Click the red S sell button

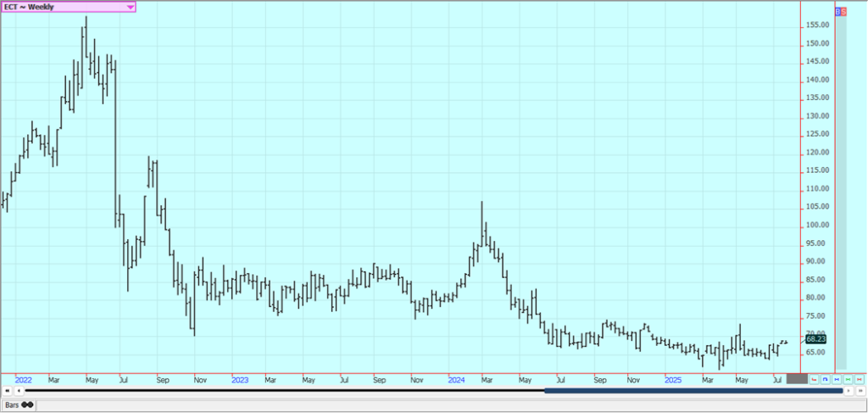843,11
